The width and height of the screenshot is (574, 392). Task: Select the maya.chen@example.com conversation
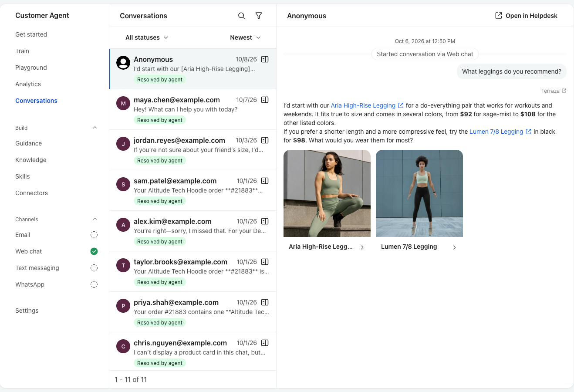point(192,109)
